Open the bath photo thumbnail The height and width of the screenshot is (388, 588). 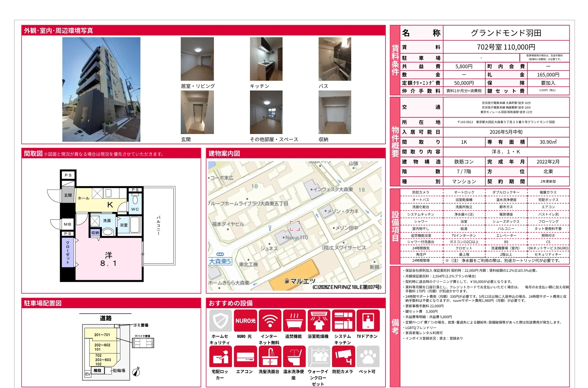pos(335,59)
